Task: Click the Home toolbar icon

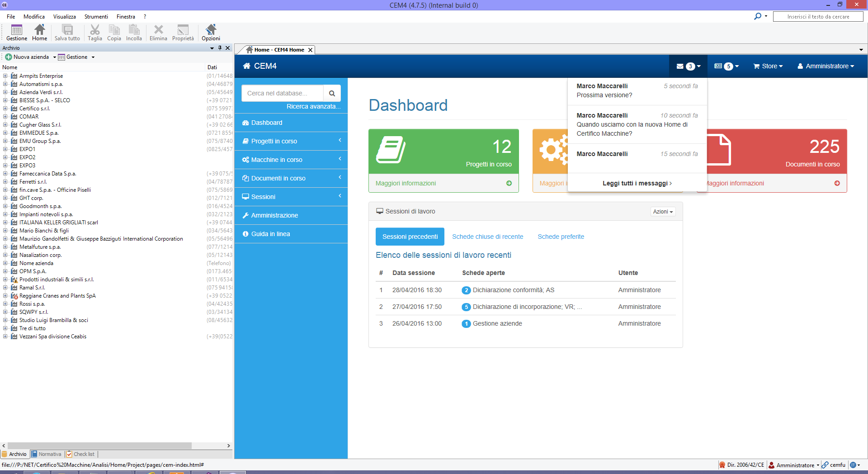Action: pos(40,33)
